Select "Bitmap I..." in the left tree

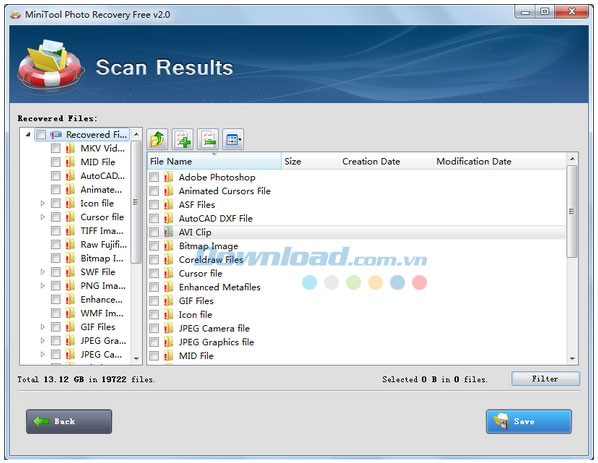(x=102, y=258)
